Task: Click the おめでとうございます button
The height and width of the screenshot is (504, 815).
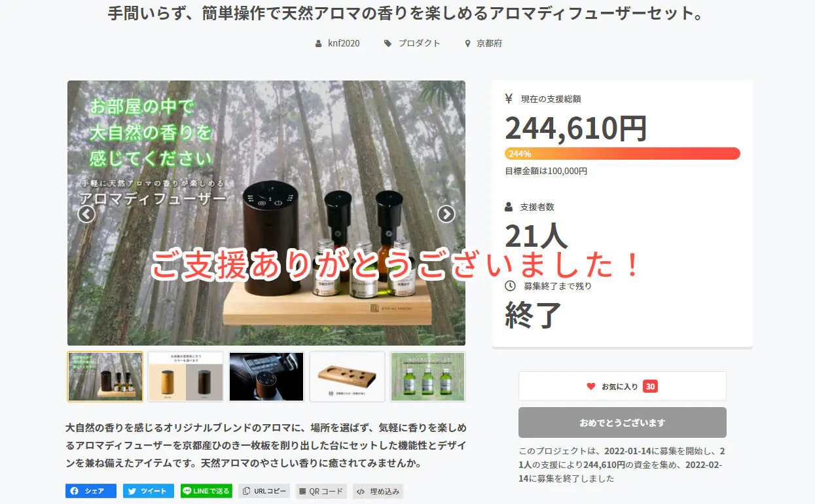Action: (623, 422)
